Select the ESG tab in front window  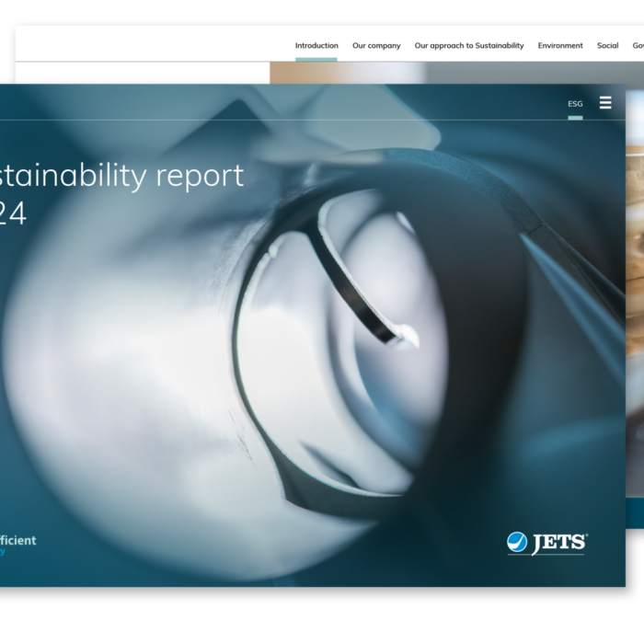tap(575, 104)
